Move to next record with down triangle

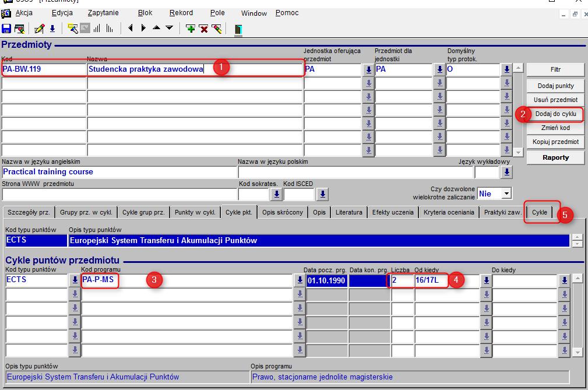point(170,27)
